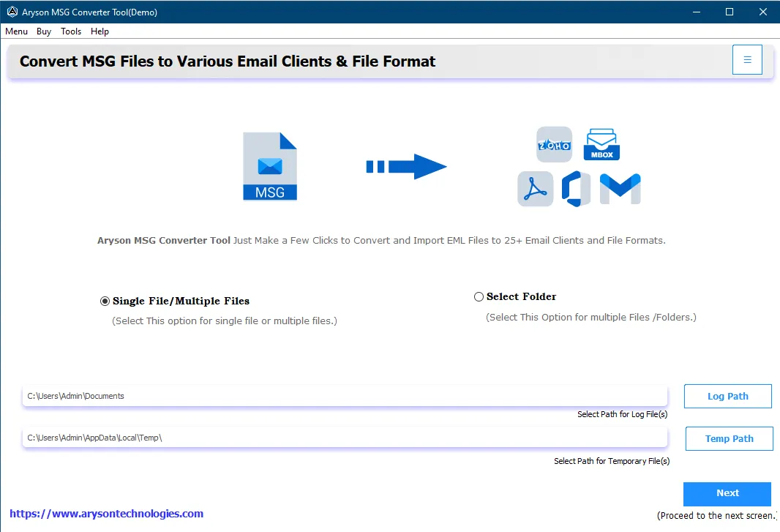Choose the Select Folder radio option
The image size is (780, 532).
(479, 297)
